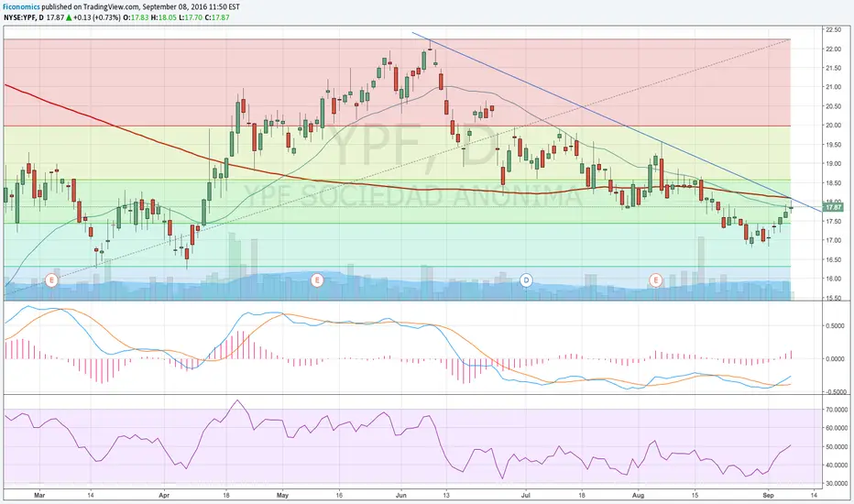Click the dividend D marker above Jul

[526, 280]
